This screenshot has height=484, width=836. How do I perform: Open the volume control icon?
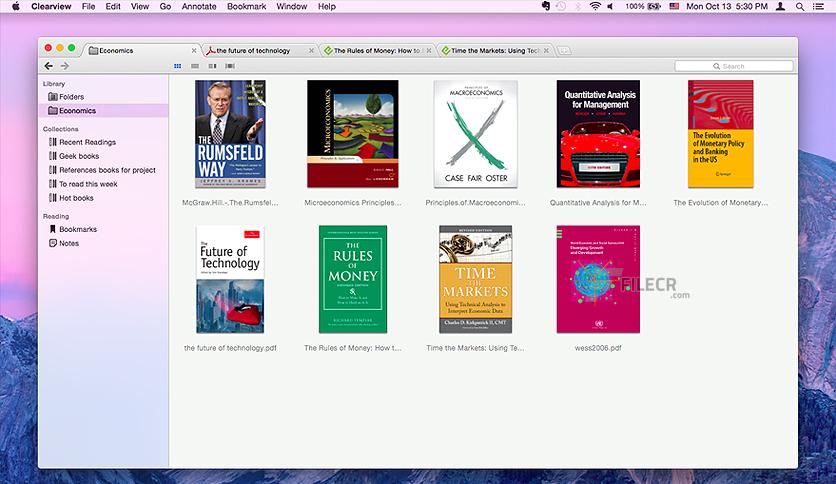[x=610, y=6]
